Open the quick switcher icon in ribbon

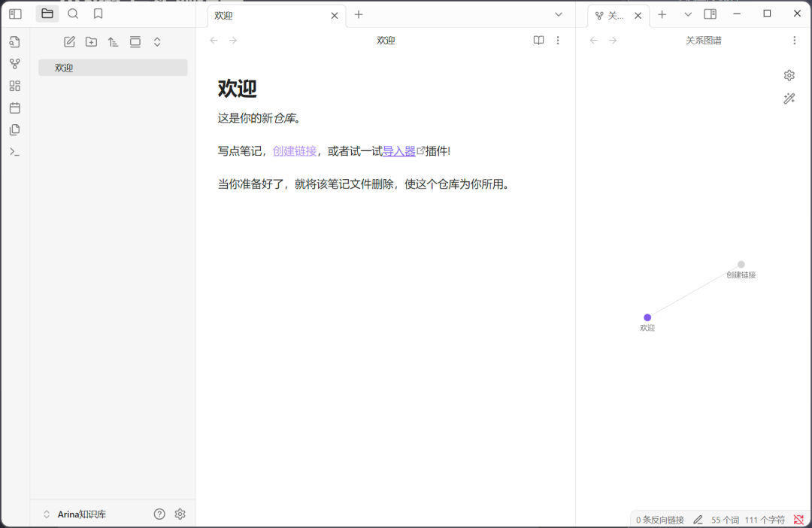tap(15, 42)
